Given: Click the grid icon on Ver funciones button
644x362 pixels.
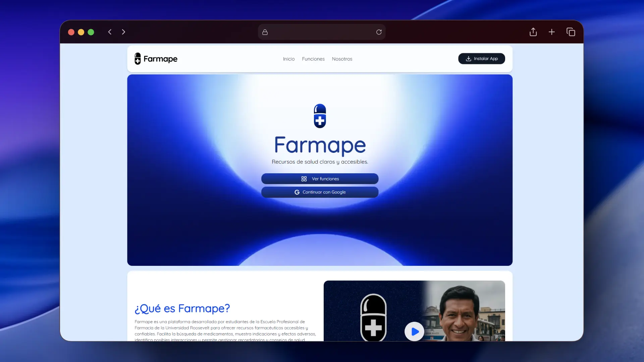Looking at the screenshot, I should [x=304, y=179].
